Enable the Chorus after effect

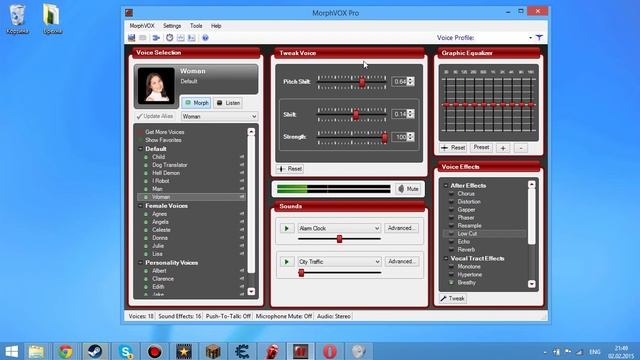[451, 193]
